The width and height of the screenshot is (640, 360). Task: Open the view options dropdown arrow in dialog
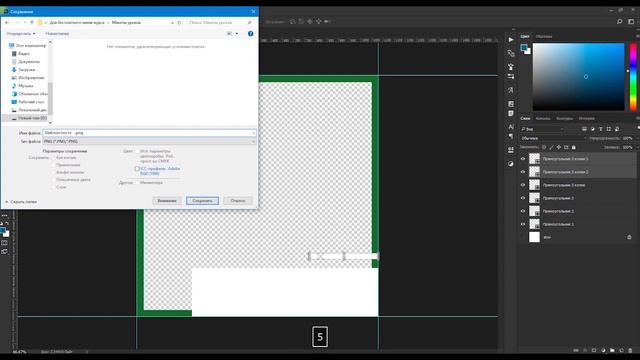coord(237,33)
